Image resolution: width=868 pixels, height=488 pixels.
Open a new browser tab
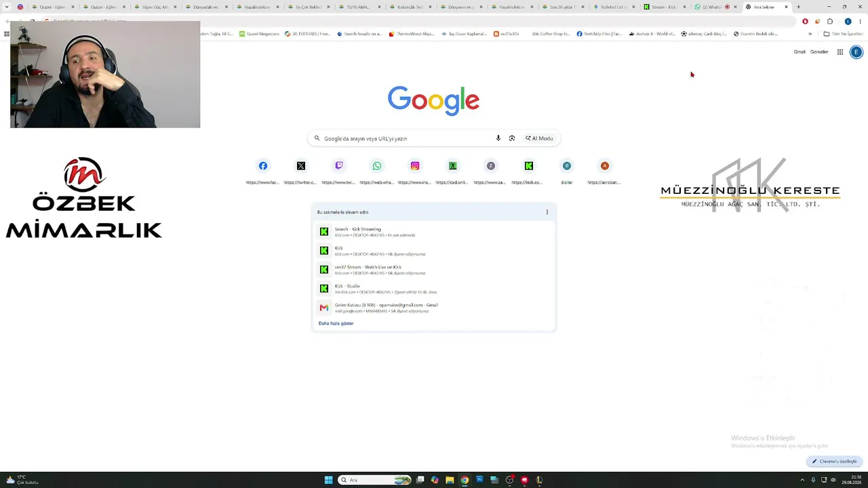(798, 7)
